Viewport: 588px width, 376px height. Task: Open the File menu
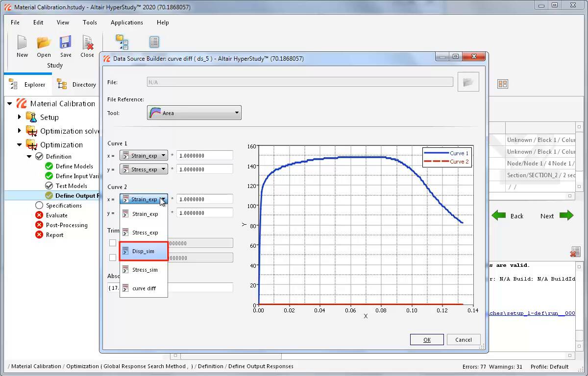(15, 23)
